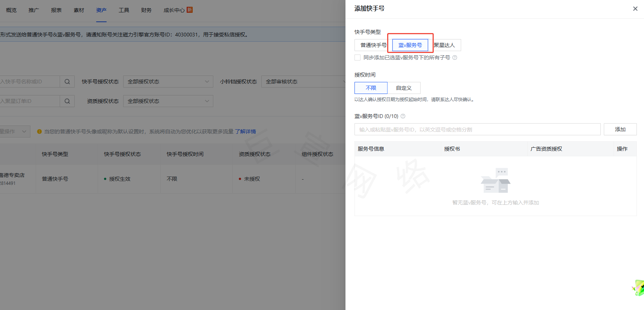Expand 小铃铛授权状态 dropdown

303,82
